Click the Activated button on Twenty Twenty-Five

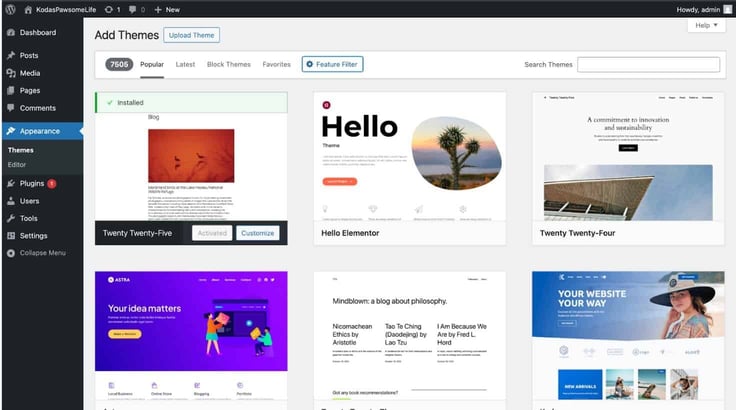pyautogui.click(x=212, y=233)
